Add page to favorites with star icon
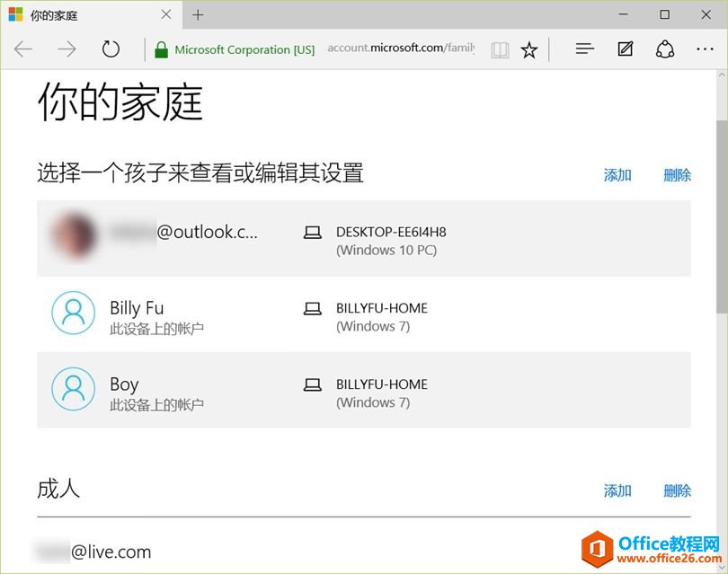728x574 pixels. pos(528,49)
